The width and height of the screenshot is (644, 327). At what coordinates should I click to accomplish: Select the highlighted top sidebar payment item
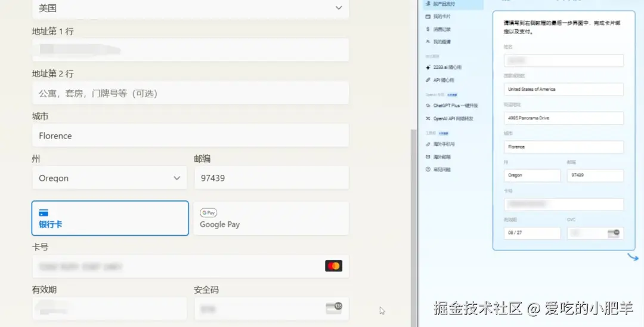pos(453,4)
